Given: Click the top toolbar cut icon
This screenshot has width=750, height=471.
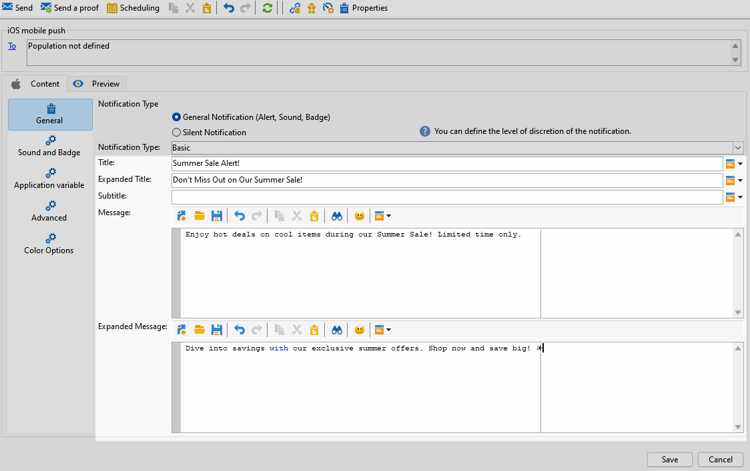Looking at the screenshot, I should click(190, 8).
